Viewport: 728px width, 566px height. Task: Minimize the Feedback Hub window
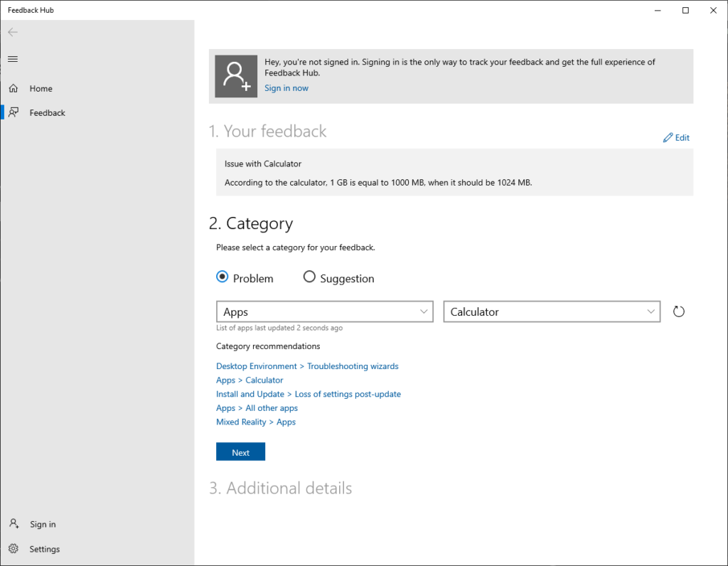point(658,10)
